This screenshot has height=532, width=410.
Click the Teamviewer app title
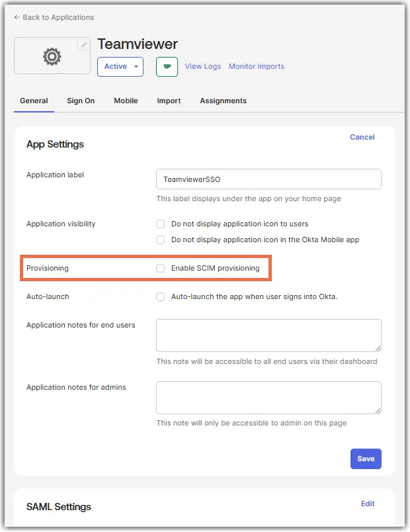138,44
